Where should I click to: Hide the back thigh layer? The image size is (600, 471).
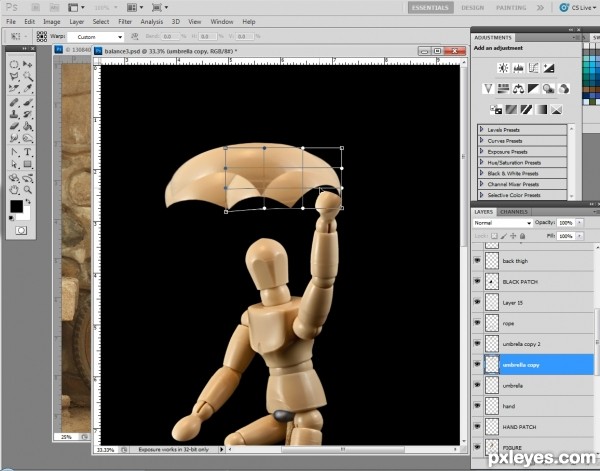477,261
